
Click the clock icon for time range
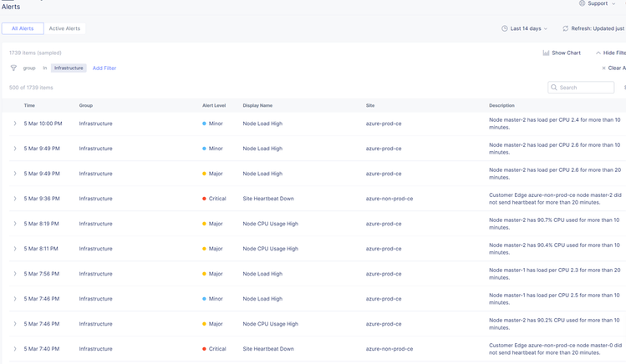(x=505, y=28)
